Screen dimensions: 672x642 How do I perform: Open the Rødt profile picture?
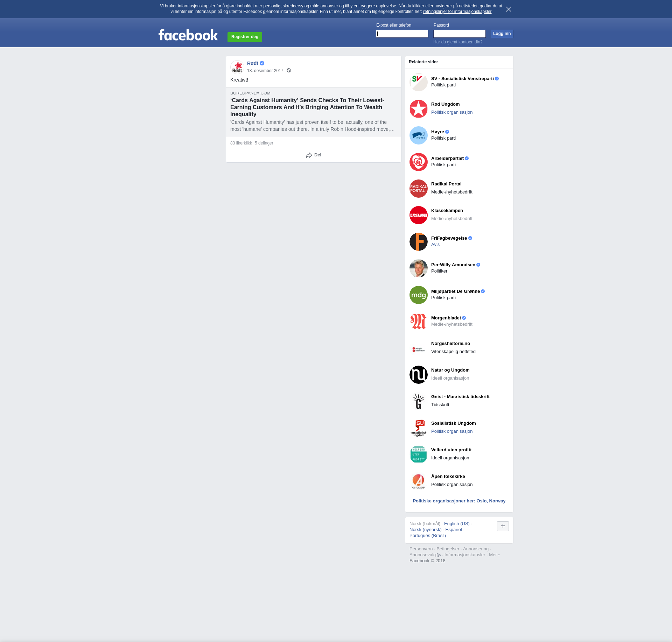[237, 67]
